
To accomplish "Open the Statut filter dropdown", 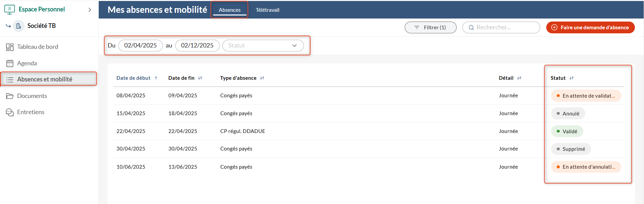I will [263, 45].
